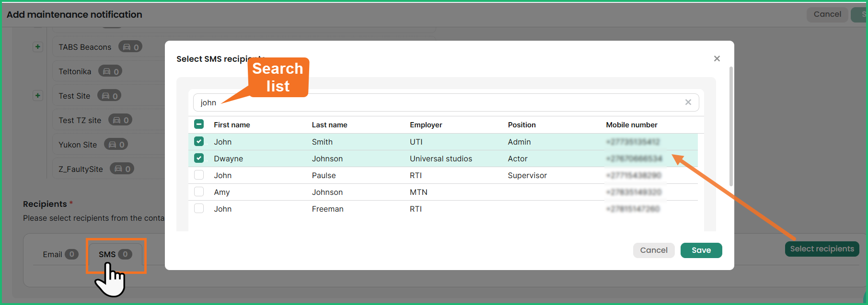Uncheck the Dwayne Johnson recipient checkbox
Screen dimensions: 868x305
[199, 158]
